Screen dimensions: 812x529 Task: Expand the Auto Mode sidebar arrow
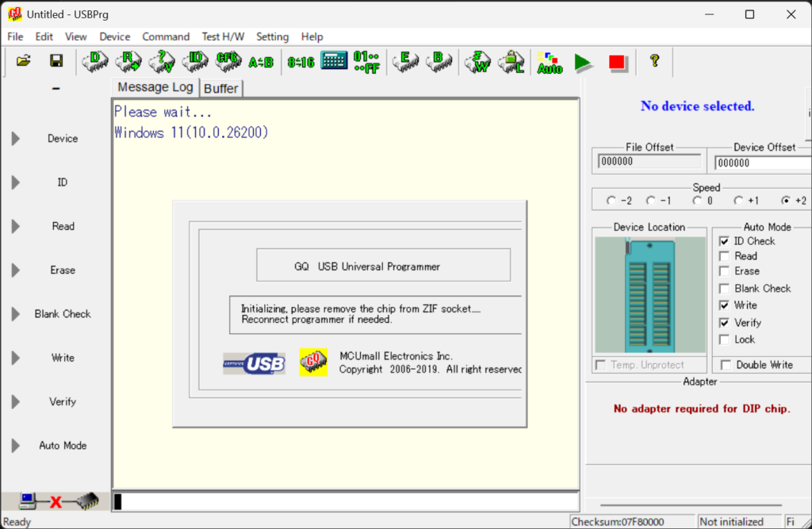tap(15, 446)
